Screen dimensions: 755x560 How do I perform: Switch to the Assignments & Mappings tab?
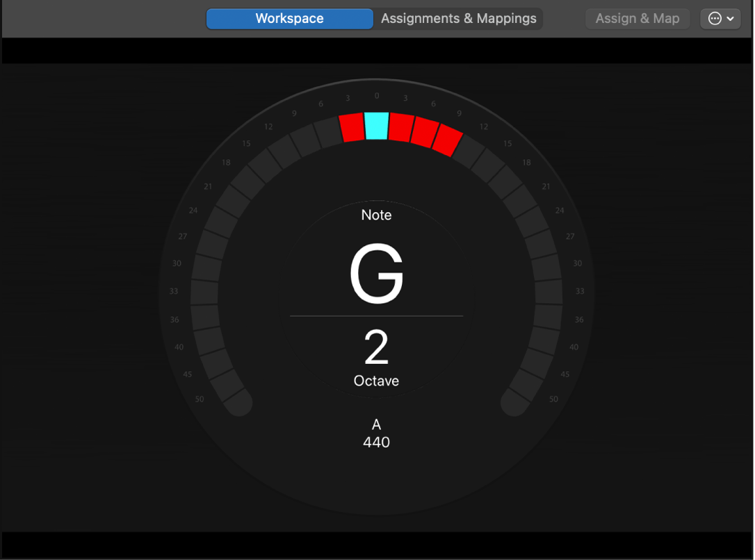tap(458, 18)
